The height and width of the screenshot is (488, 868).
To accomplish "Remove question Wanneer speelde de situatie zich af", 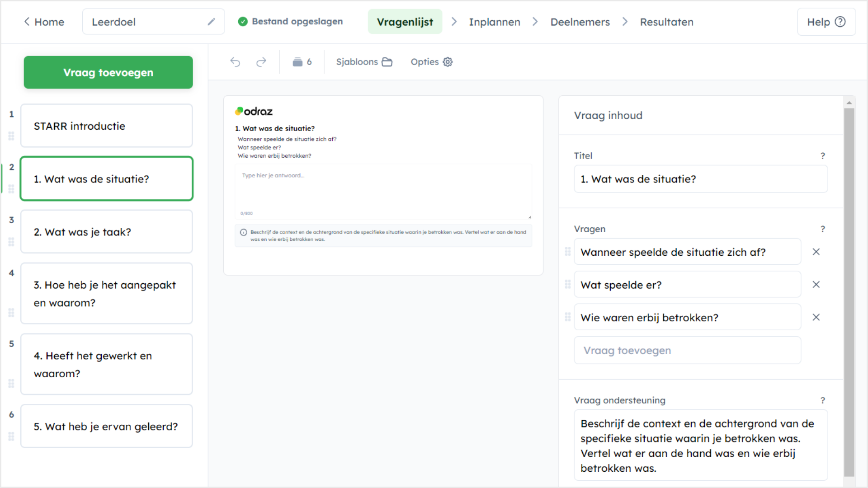I will (816, 252).
